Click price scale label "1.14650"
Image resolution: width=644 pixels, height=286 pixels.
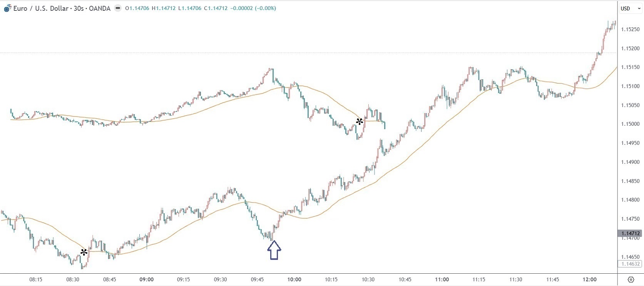point(630,257)
